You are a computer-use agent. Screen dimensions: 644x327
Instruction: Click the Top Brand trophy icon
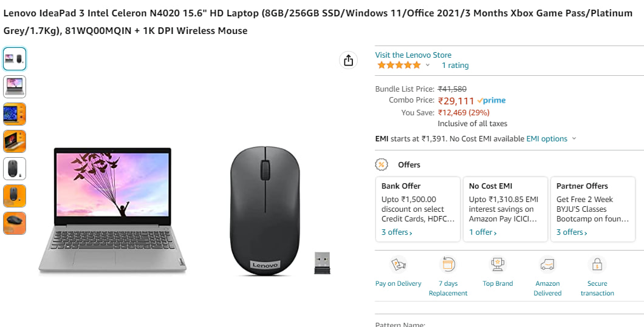[x=498, y=265]
